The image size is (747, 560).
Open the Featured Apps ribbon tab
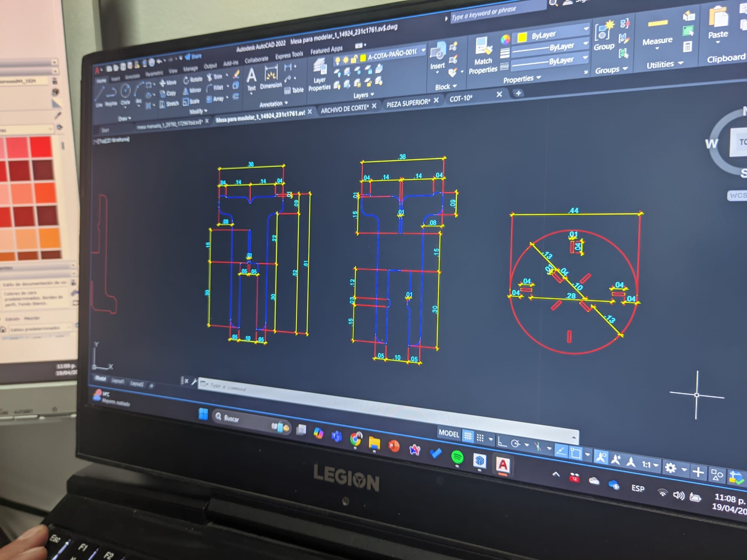tap(326, 50)
